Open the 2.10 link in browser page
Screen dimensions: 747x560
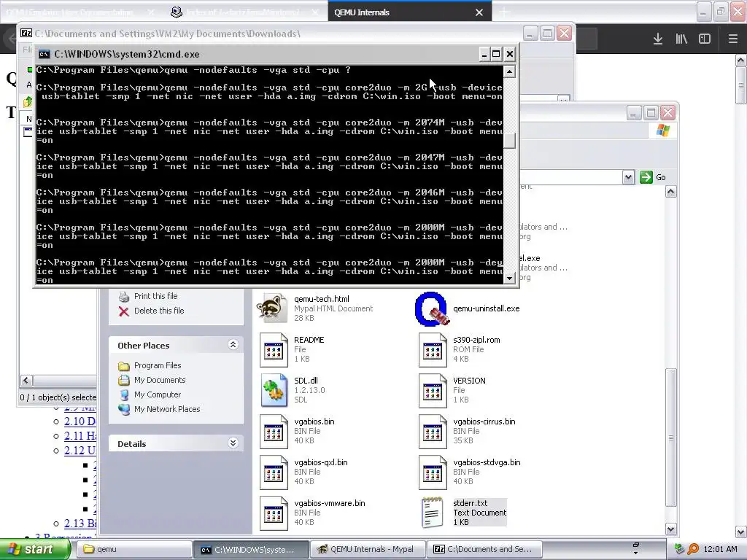click(80, 421)
